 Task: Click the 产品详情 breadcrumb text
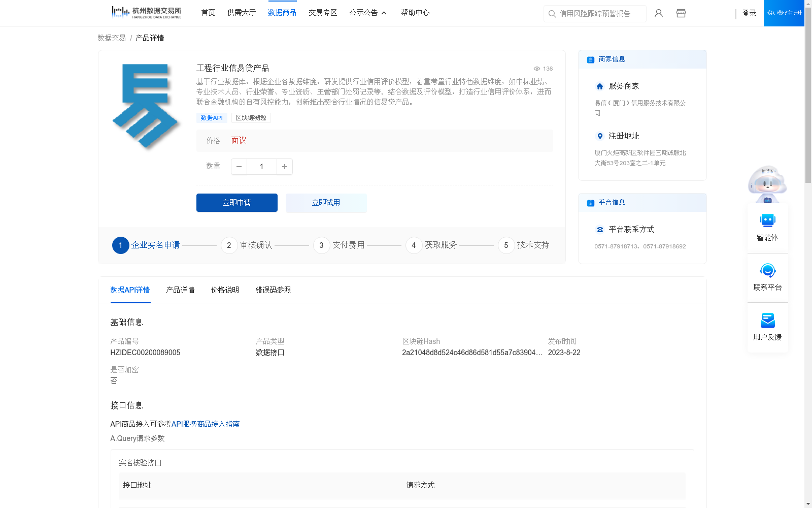tap(150, 38)
